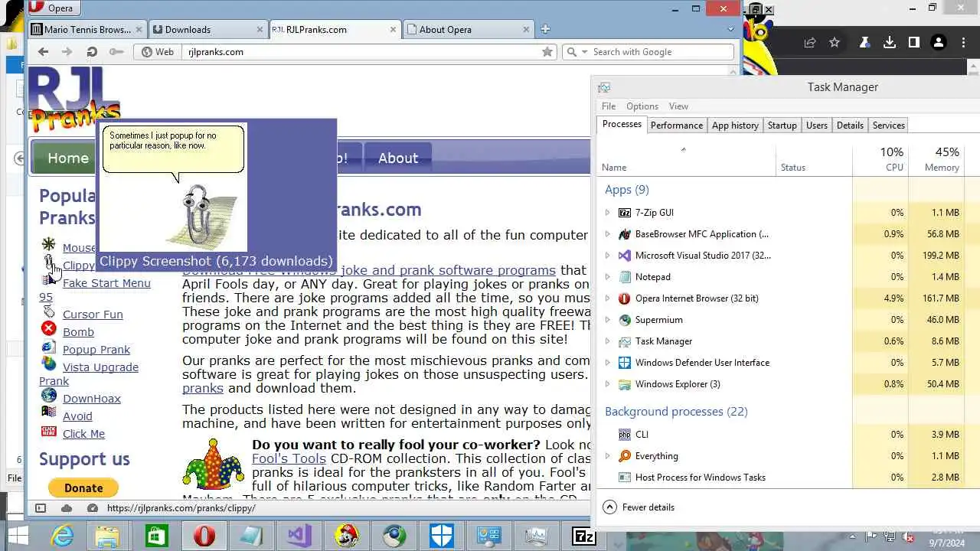Switch to the Startup tab
This screenshot has width=980, height=551.
click(x=782, y=126)
